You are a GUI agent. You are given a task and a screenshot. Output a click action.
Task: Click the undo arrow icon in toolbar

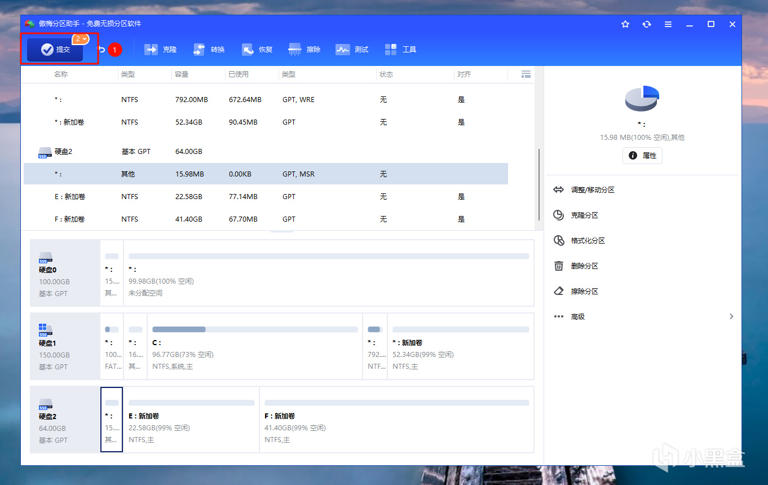[101, 49]
